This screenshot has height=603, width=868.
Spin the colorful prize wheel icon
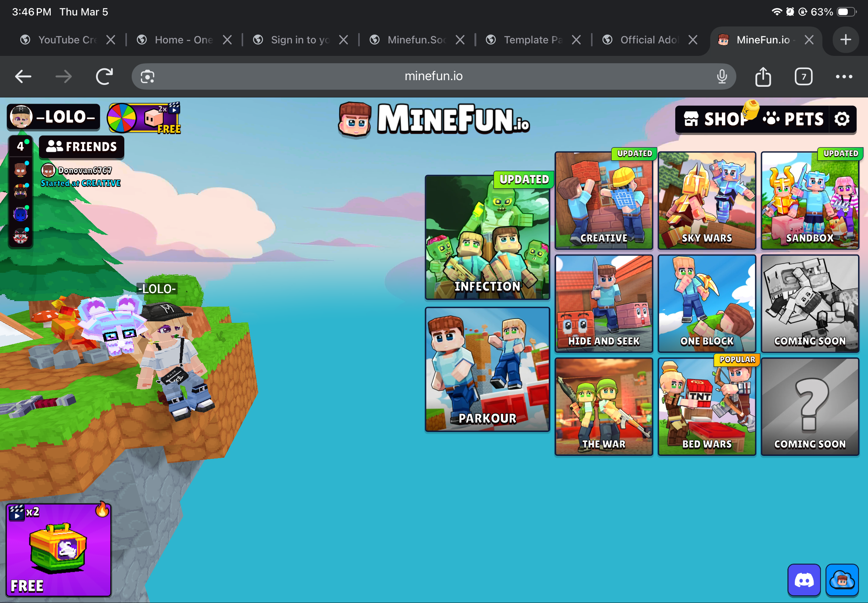pyautogui.click(x=122, y=118)
